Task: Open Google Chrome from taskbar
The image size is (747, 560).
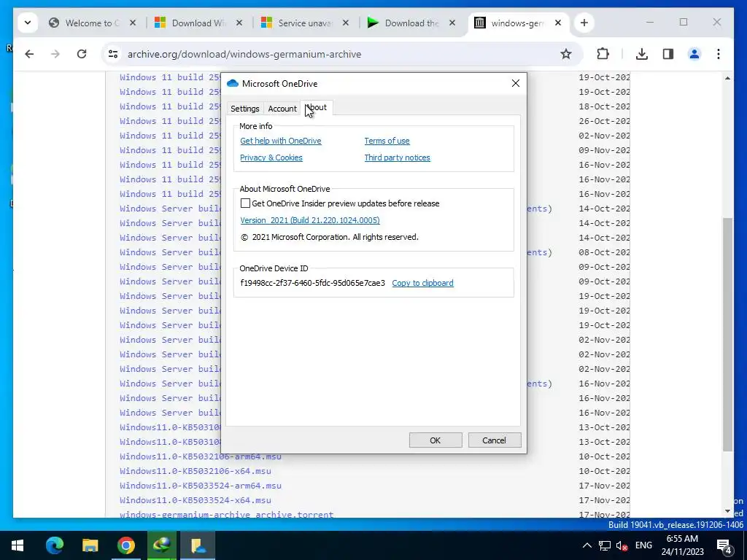Action: (125, 545)
